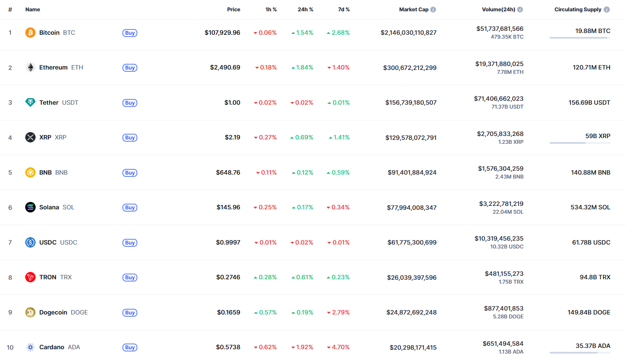Viewport: 626px width, 364px height.
Task: Sort the table by Price column
Action: coord(233,10)
